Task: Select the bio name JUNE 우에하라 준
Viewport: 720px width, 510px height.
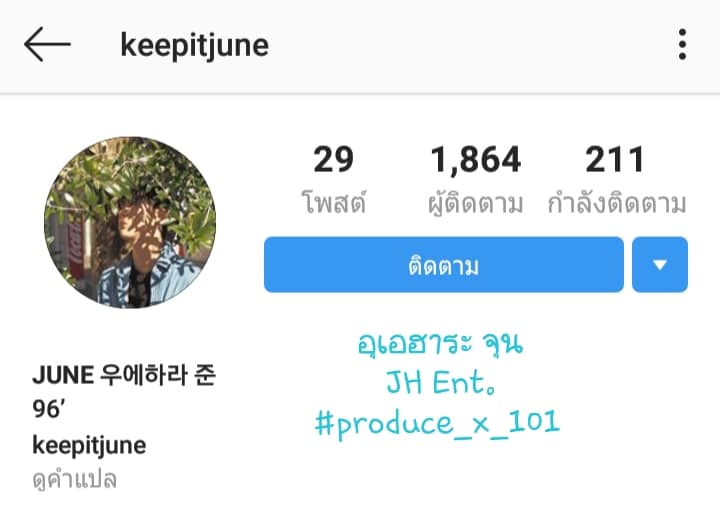Action: point(124,375)
